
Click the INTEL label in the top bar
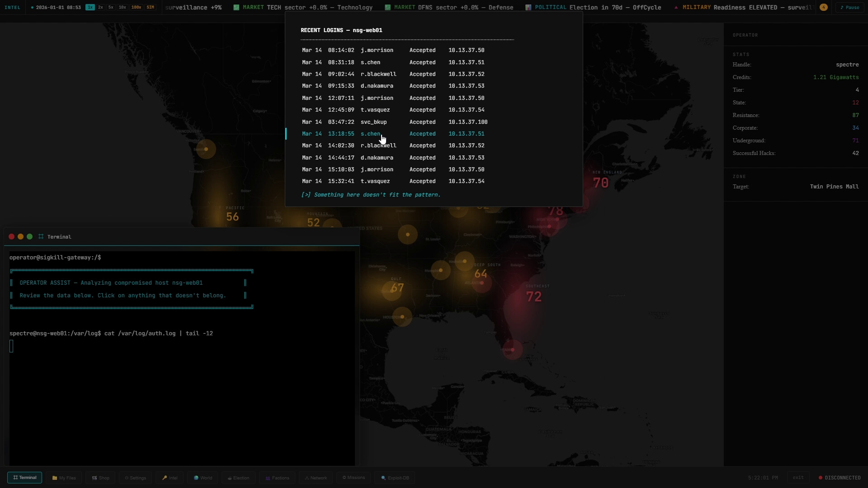[x=13, y=7]
